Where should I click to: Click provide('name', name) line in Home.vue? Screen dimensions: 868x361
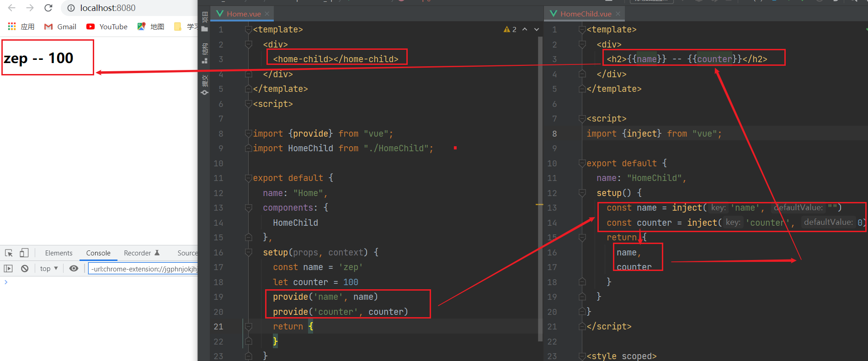tap(325, 297)
